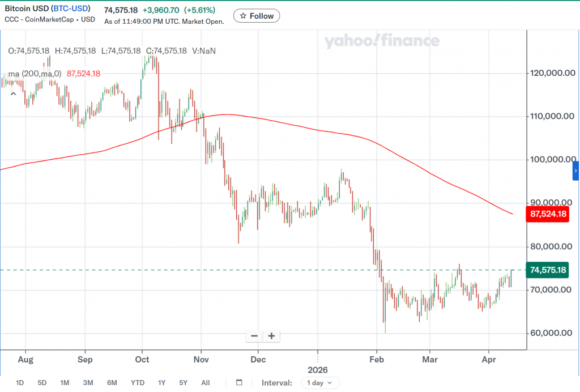The height and width of the screenshot is (392, 580).
Task: Click the ma (200,ma,0) indicator label
Action: (x=34, y=74)
